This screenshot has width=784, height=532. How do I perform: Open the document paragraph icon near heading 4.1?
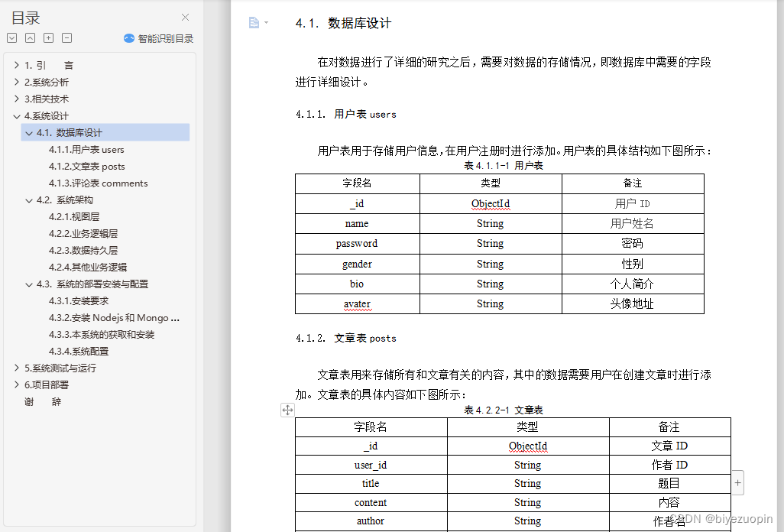[x=252, y=23]
